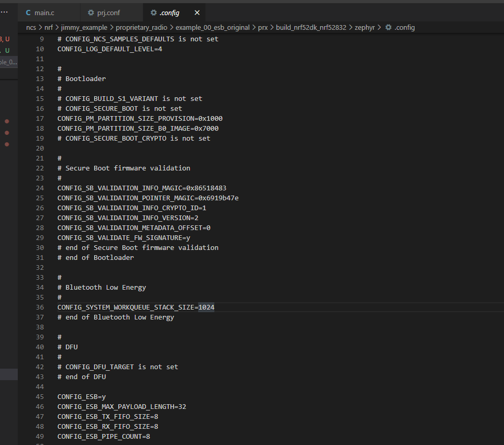504x445 pixels.
Task: Expand the ncs breadcrumb segment
Action: pyautogui.click(x=31, y=27)
